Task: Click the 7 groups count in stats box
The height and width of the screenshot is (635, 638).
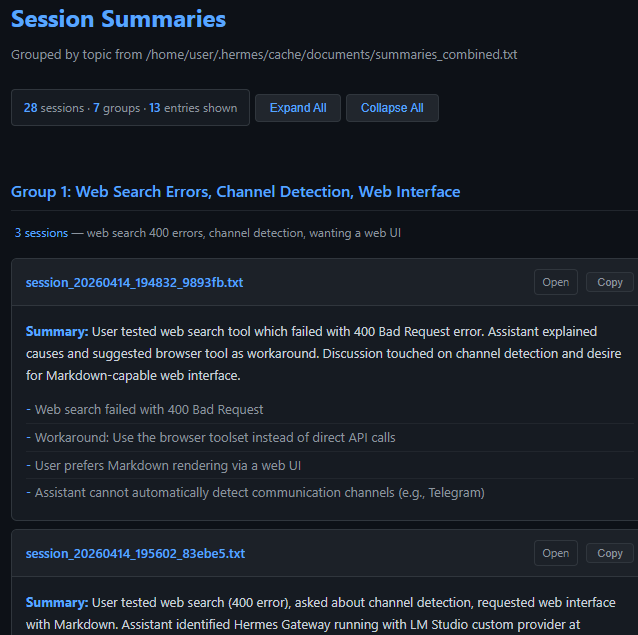Action: coord(116,108)
